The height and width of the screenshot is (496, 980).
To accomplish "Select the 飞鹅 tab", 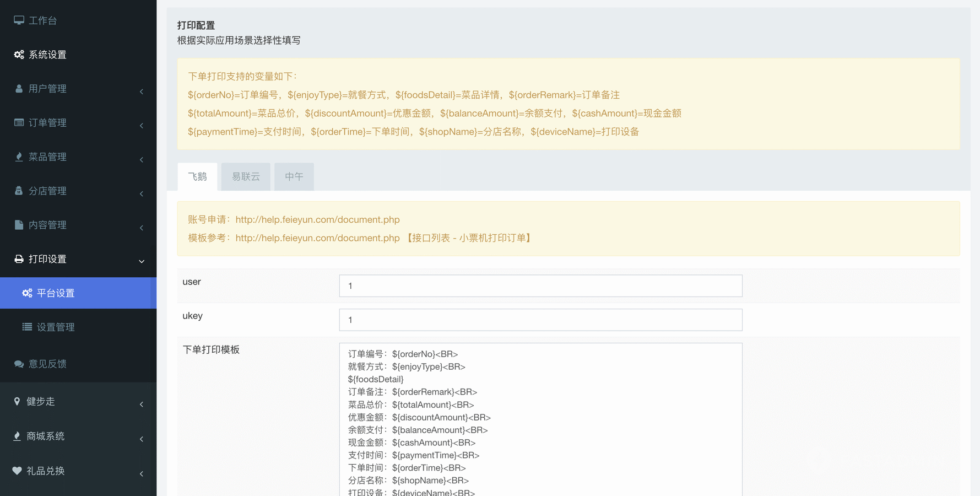I will click(197, 177).
